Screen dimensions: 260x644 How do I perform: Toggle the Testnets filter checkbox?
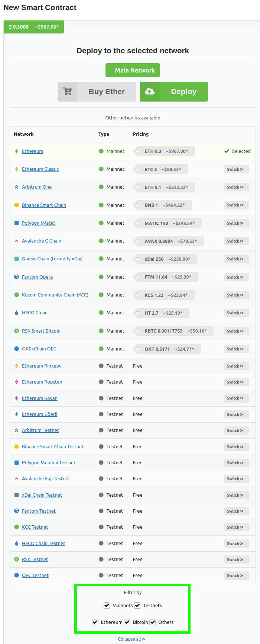tap(137, 605)
